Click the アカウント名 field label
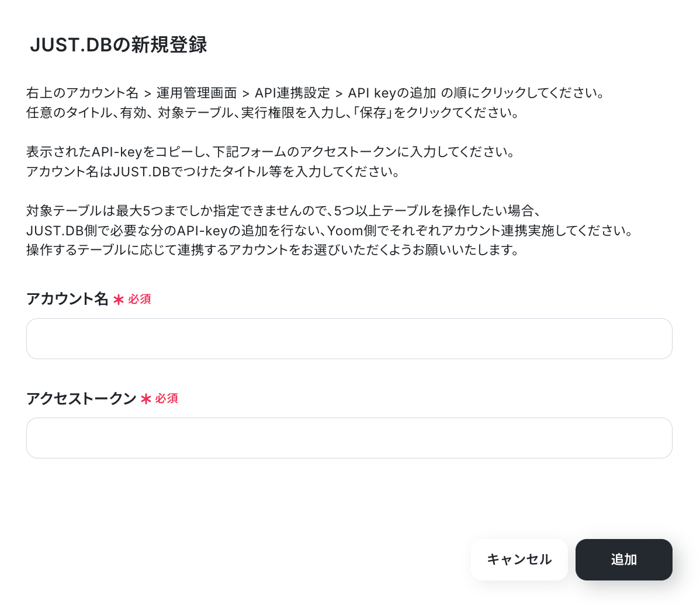The image size is (700, 605). coord(67,299)
